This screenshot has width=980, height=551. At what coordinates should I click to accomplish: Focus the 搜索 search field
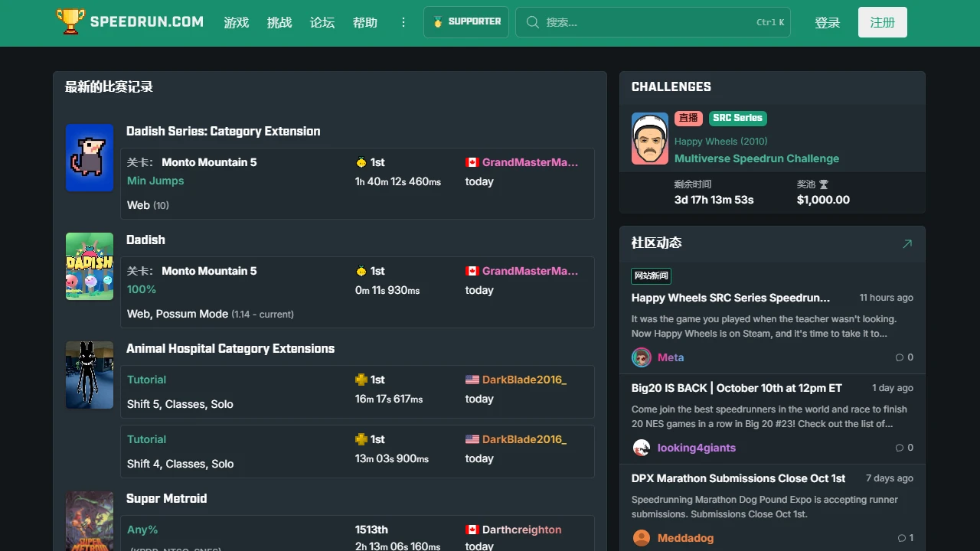coord(653,22)
